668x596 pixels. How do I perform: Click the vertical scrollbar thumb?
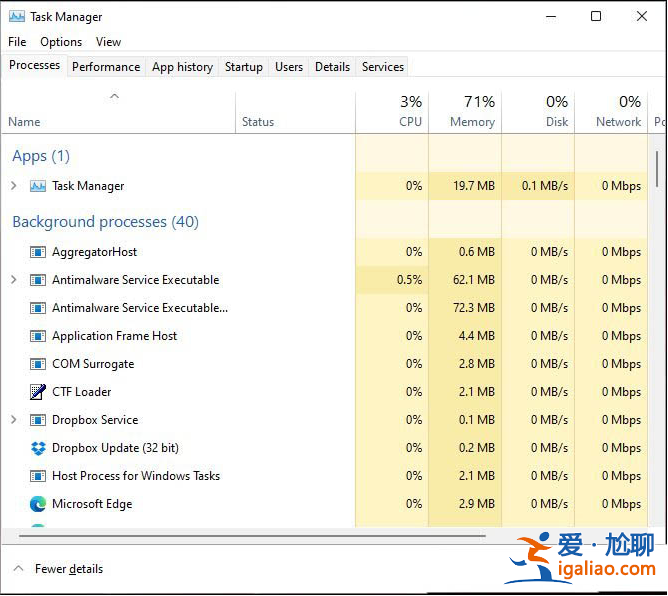[x=657, y=169]
